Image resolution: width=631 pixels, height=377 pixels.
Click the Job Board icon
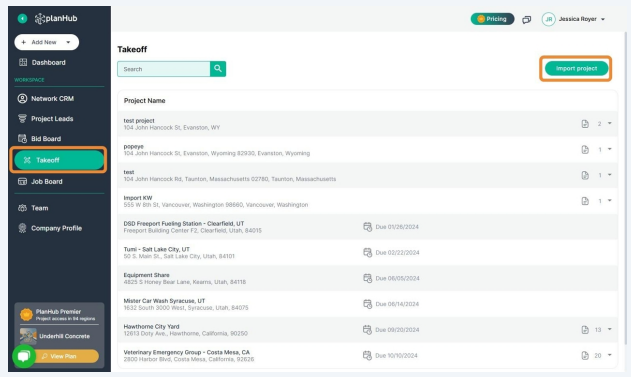point(23,181)
